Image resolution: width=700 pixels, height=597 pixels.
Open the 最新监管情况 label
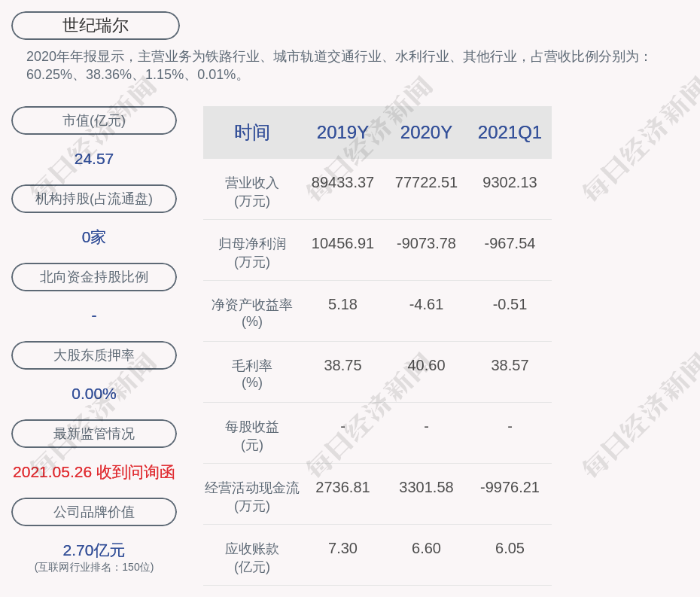[x=94, y=434]
